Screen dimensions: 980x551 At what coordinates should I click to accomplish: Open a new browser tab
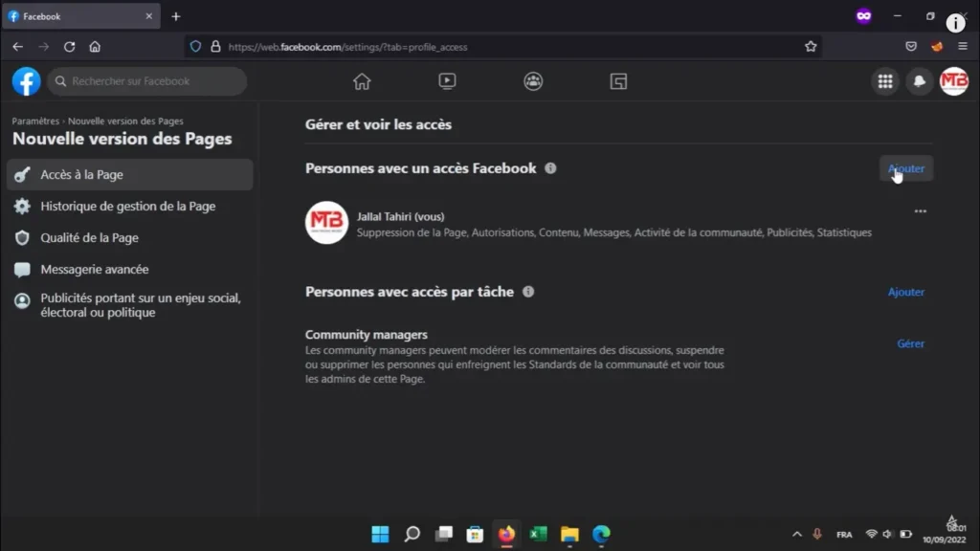(176, 17)
